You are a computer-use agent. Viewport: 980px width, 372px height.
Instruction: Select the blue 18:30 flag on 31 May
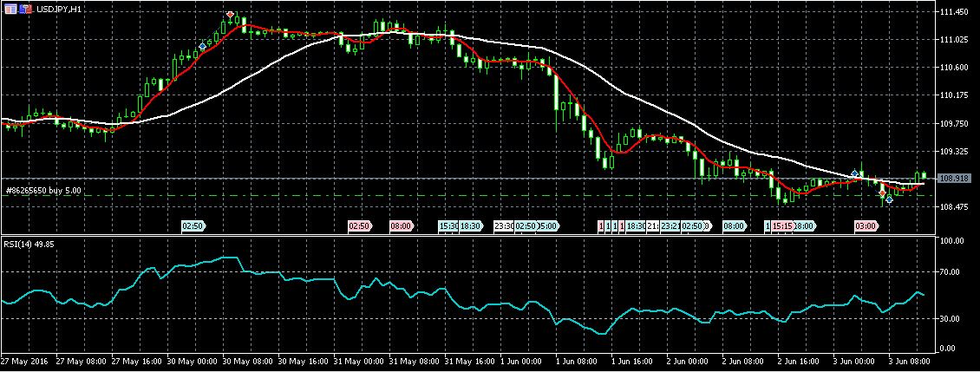(x=470, y=225)
